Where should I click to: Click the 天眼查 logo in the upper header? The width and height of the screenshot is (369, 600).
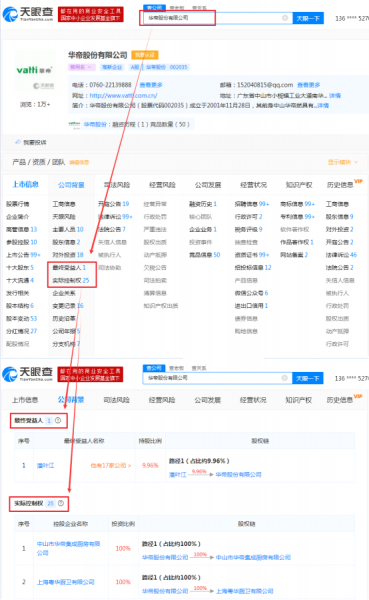(28, 14)
